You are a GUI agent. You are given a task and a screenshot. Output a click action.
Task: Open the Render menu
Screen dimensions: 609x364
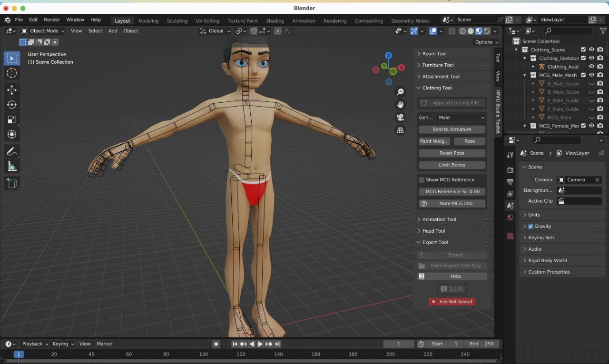coord(52,20)
